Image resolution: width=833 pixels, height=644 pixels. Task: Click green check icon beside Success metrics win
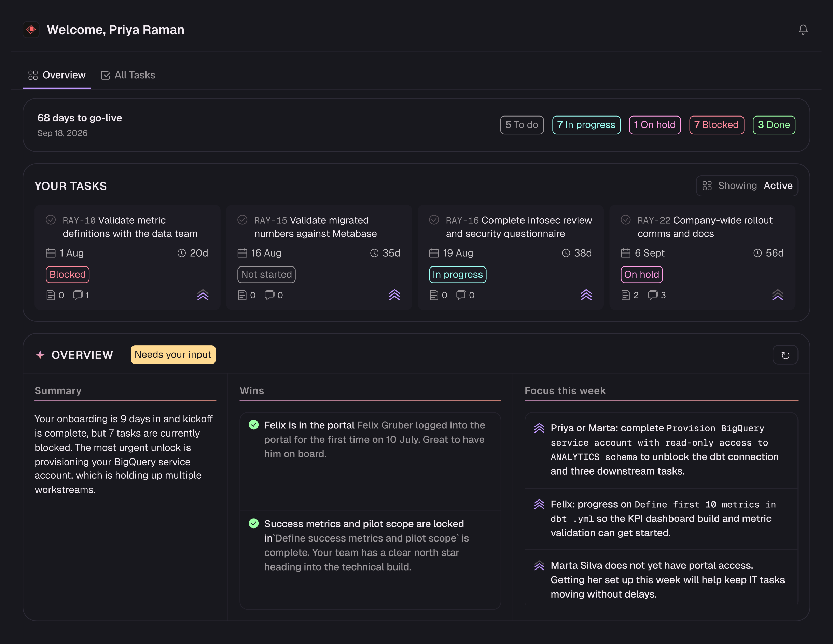click(x=254, y=523)
